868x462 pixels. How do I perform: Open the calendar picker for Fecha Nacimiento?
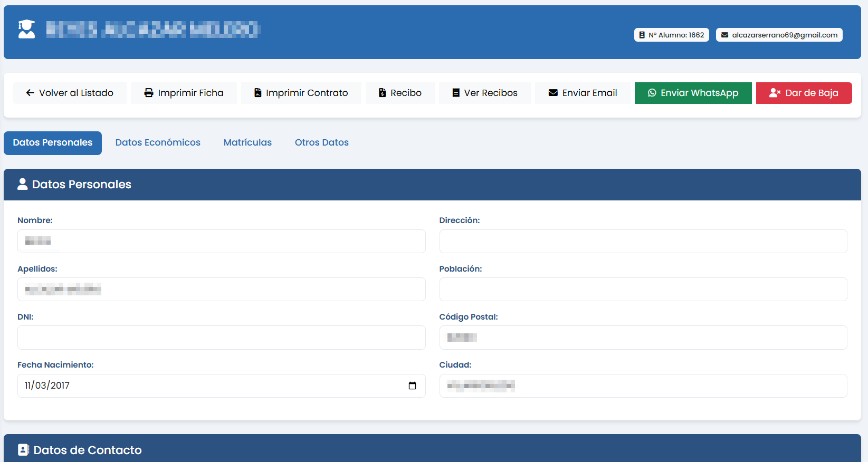tap(412, 386)
